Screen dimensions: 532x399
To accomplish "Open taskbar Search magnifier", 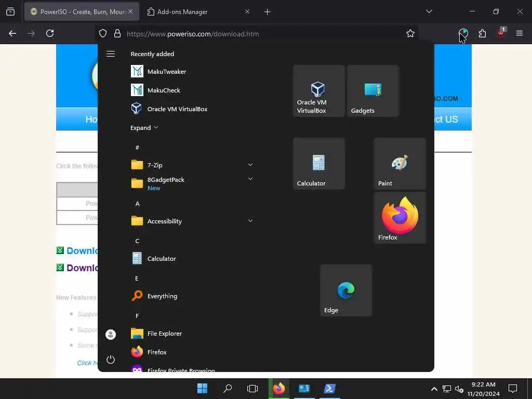I will click(x=228, y=389).
